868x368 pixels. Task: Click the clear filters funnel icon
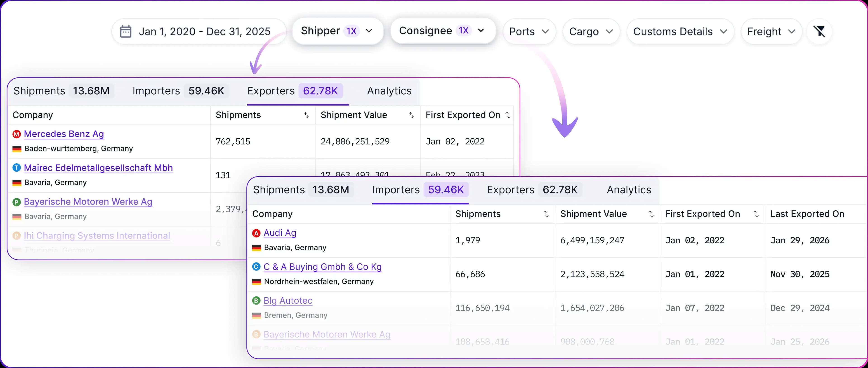pos(819,31)
